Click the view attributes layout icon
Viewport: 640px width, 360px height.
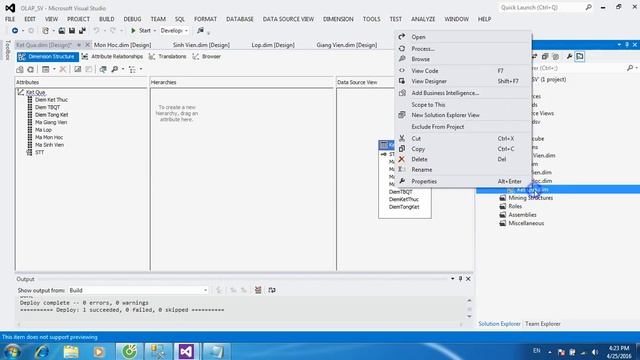click(46, 69)
